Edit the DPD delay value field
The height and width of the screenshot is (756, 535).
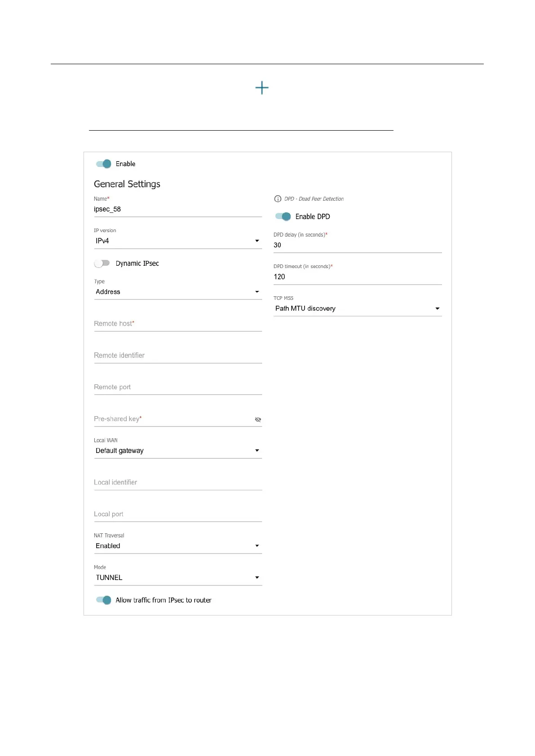[357, 245]
